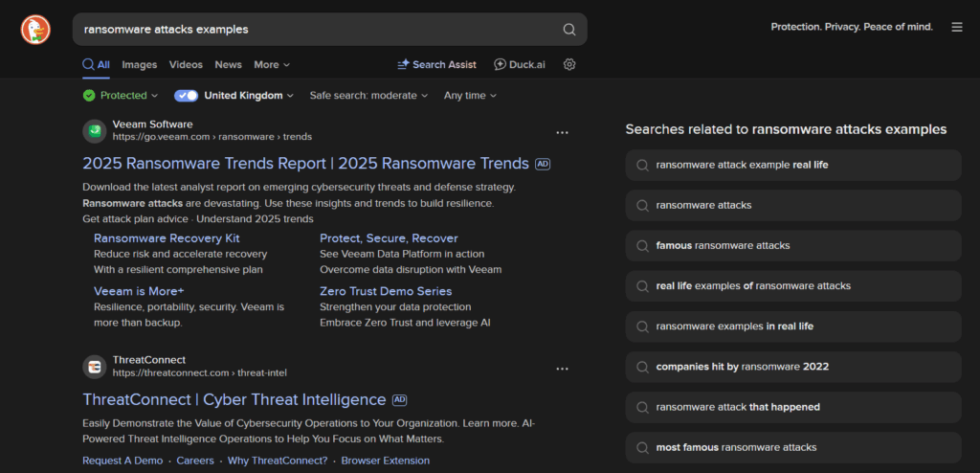Click the DuckDuckGo logo icon

pyautogui.click(x=35, y=30)
